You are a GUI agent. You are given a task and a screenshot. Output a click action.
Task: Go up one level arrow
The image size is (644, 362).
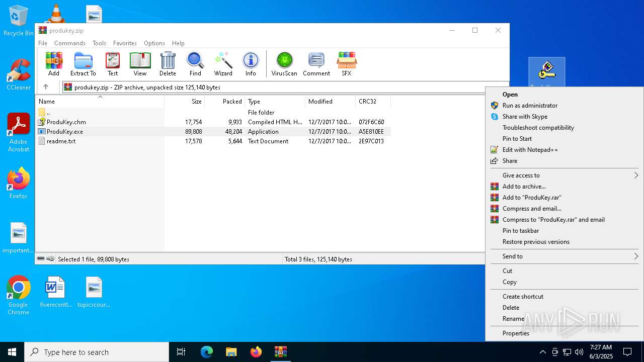point(46,87)
